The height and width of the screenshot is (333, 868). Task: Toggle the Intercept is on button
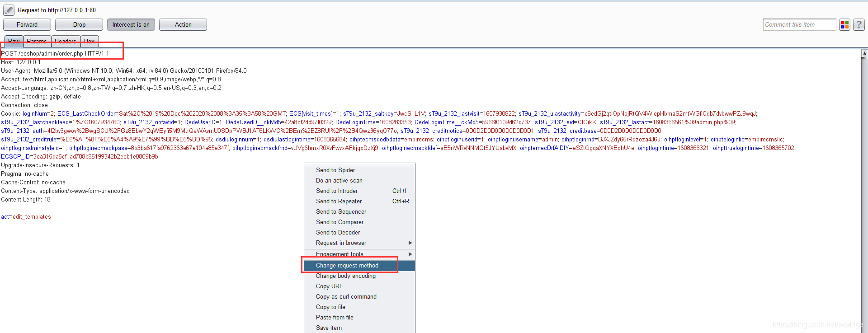[x=131, y=25]
